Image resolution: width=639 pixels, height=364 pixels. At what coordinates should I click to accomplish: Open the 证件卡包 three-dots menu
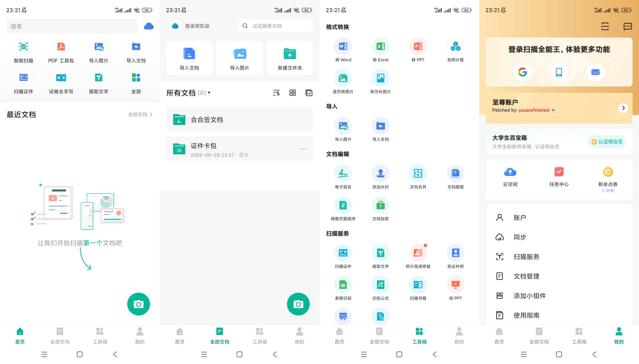click(x=303, y=149)
